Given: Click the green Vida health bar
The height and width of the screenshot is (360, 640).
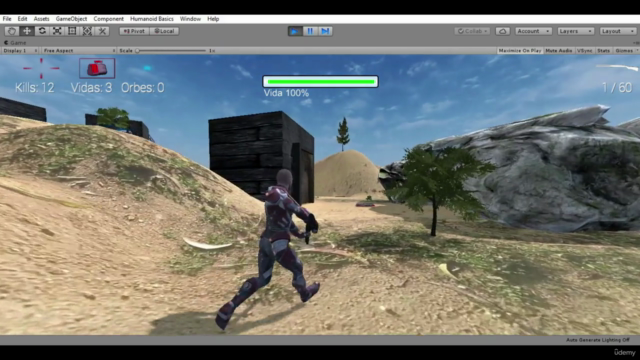Looking at the screenshot, I should tap(320, 82).
